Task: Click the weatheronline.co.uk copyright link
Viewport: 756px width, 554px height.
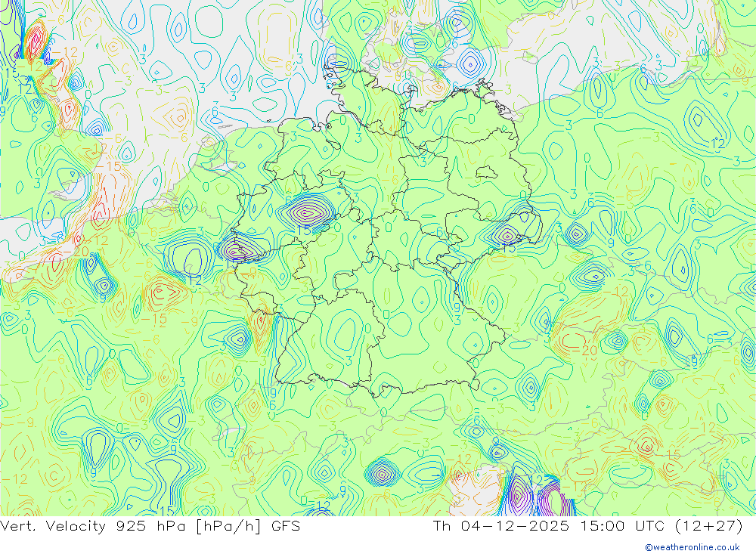Action: [692, 547]
